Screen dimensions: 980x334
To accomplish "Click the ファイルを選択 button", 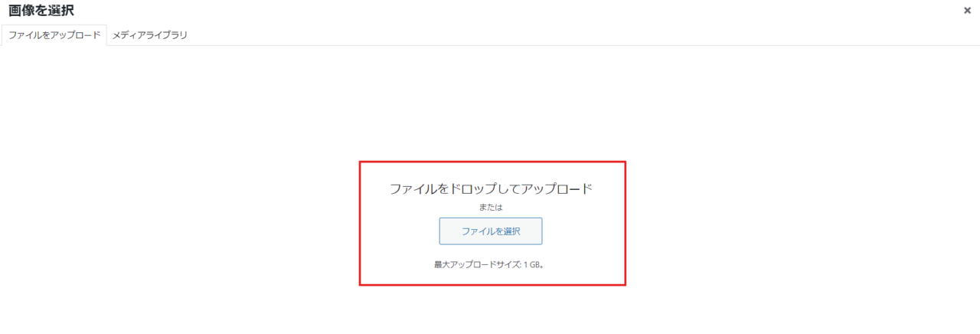I will tap(491, 231).
